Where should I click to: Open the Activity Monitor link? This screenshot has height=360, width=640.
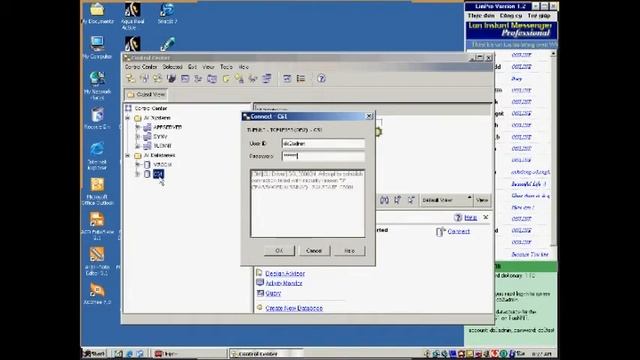coord(284,283)
